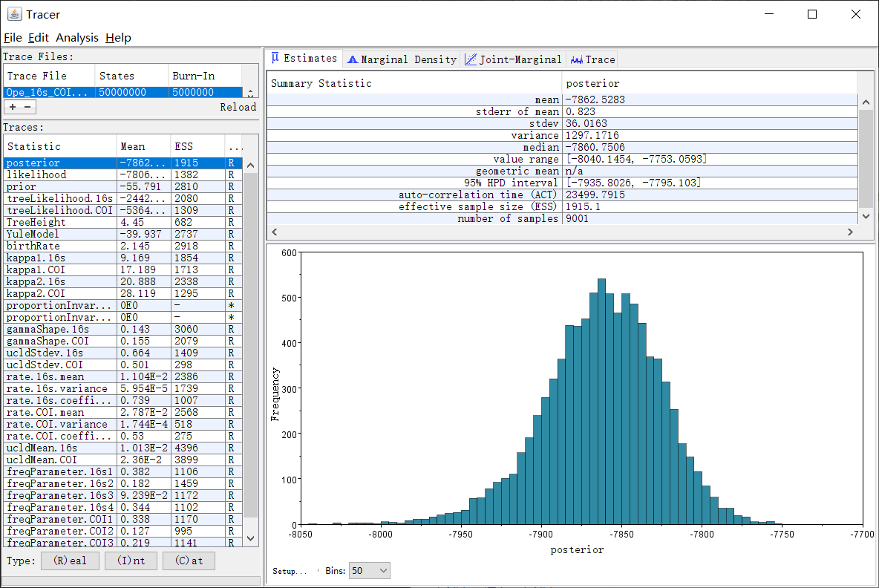Click the Reload button
This screenshot has width=879, height=588.
click(x=238, y=107)
